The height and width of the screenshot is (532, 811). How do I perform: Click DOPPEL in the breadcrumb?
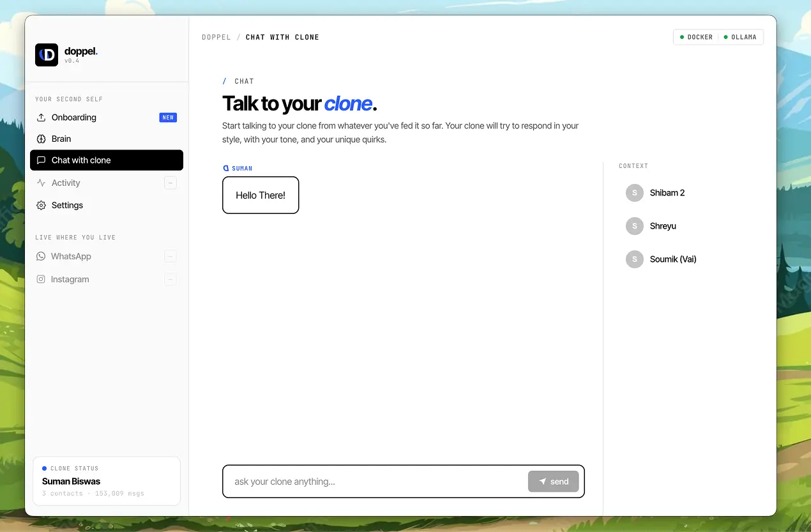(x=216, y=37)
